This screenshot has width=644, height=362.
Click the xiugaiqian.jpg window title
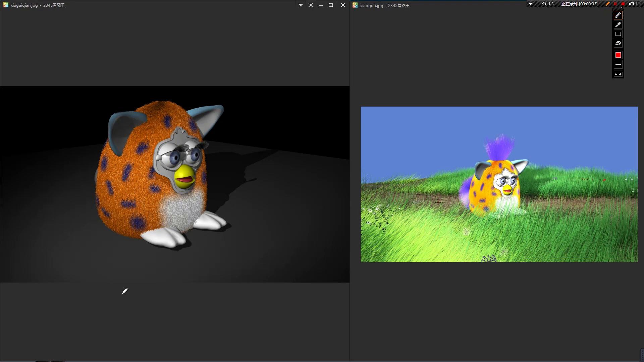click(x=38, y=5)
